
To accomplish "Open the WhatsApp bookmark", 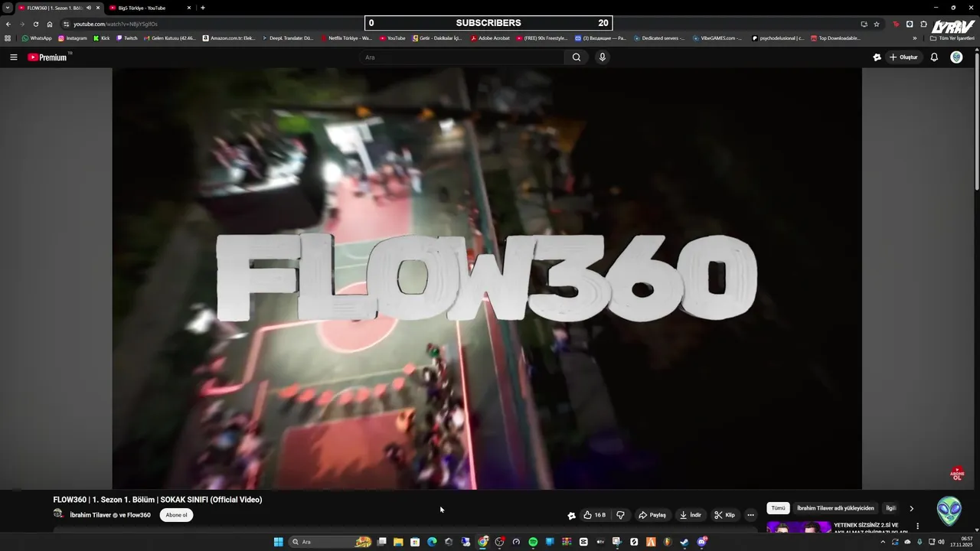I will (37, 38).
